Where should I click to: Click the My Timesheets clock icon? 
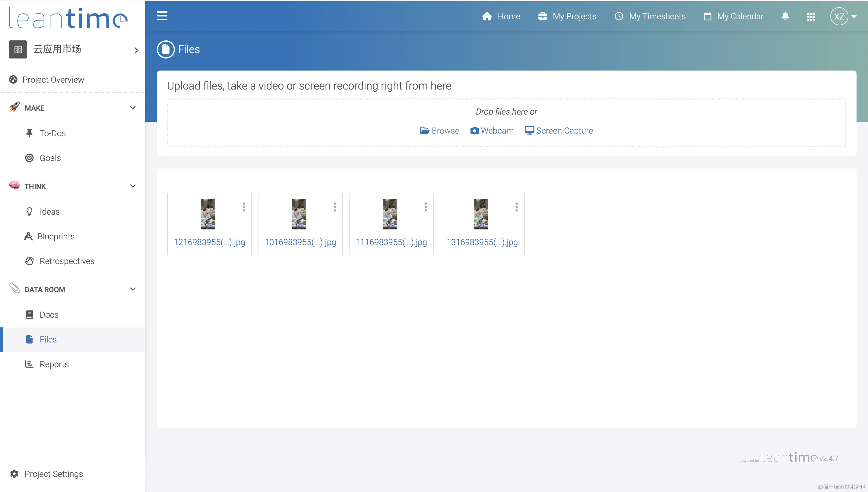[619, 16]
